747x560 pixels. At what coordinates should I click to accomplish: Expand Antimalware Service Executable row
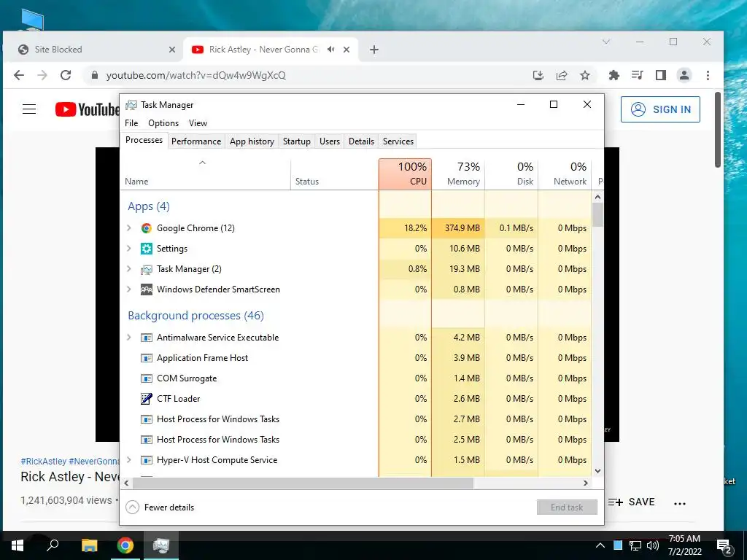(x=128, y=338)
